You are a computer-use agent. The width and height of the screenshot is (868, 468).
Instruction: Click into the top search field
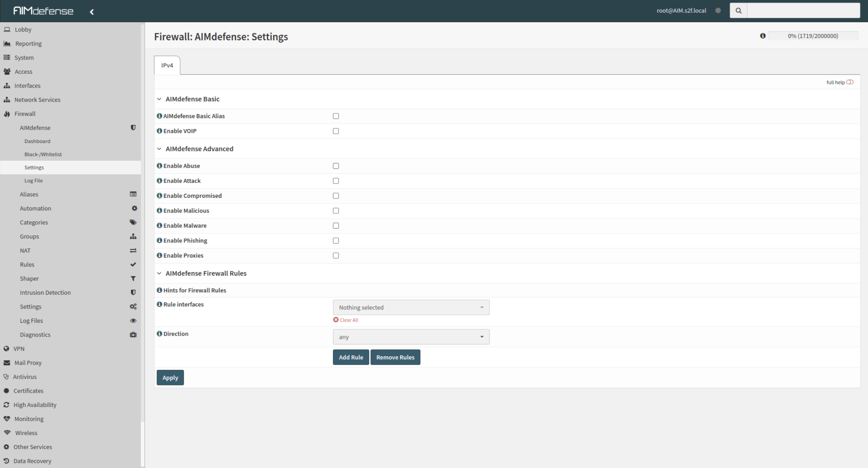pyautogui.click(x=803, y=11)
